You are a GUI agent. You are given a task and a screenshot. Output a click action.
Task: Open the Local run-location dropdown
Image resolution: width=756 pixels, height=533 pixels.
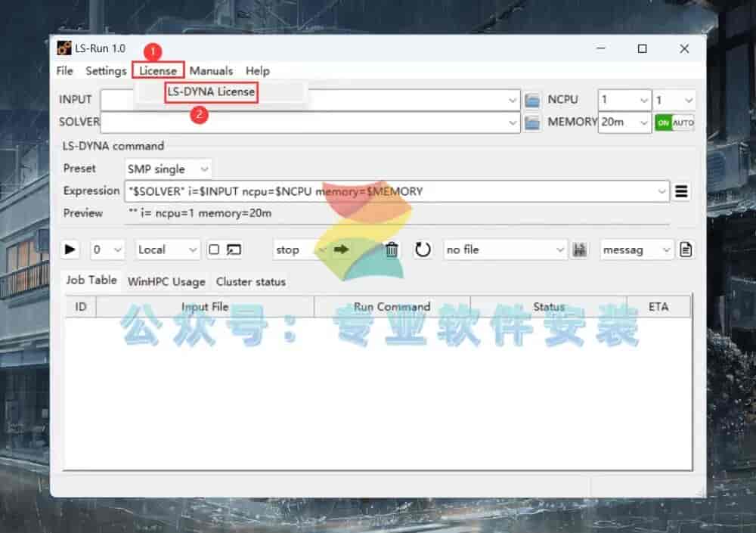coord(167,249)
